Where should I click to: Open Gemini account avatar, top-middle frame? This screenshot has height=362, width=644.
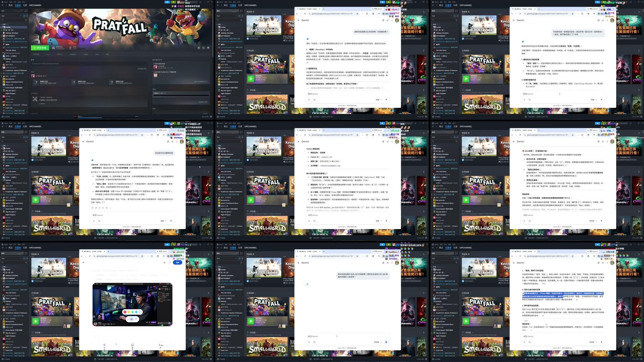pyautogui.click(x=397, y=20)
